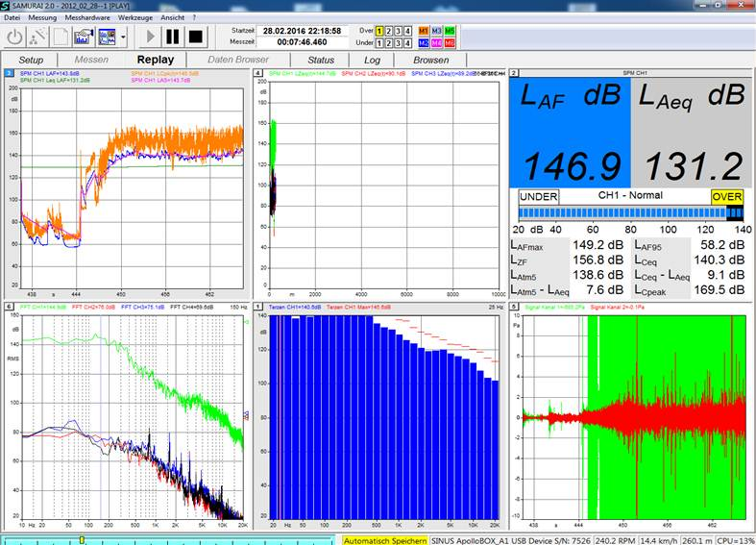Viewport: 756px width, 545px height.
Task: Click the blank document toolbar icon
Action: point(61,37)
